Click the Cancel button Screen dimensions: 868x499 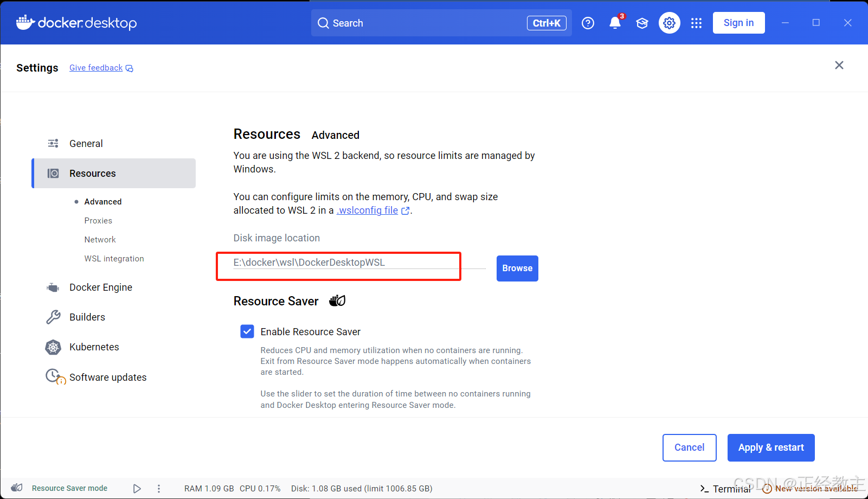(689, 447)
